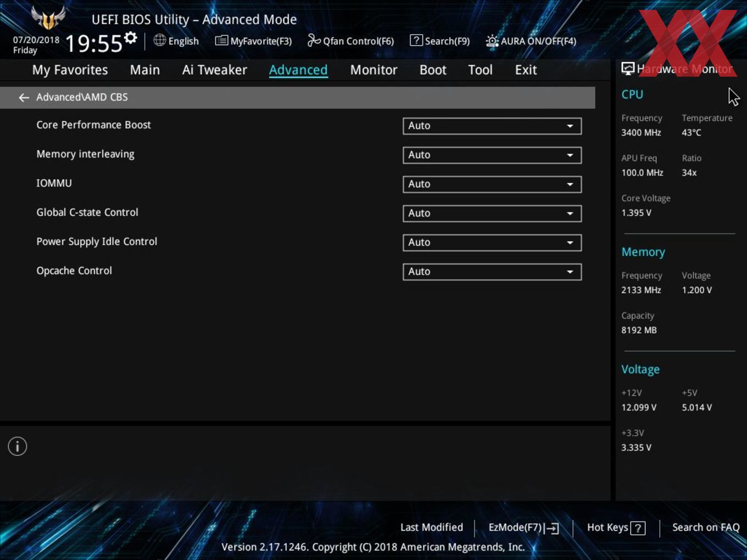Image resolution: width=747 pixels, height=560 pixels.
Task: Open Hot Keys help
Action: [616, 528]
